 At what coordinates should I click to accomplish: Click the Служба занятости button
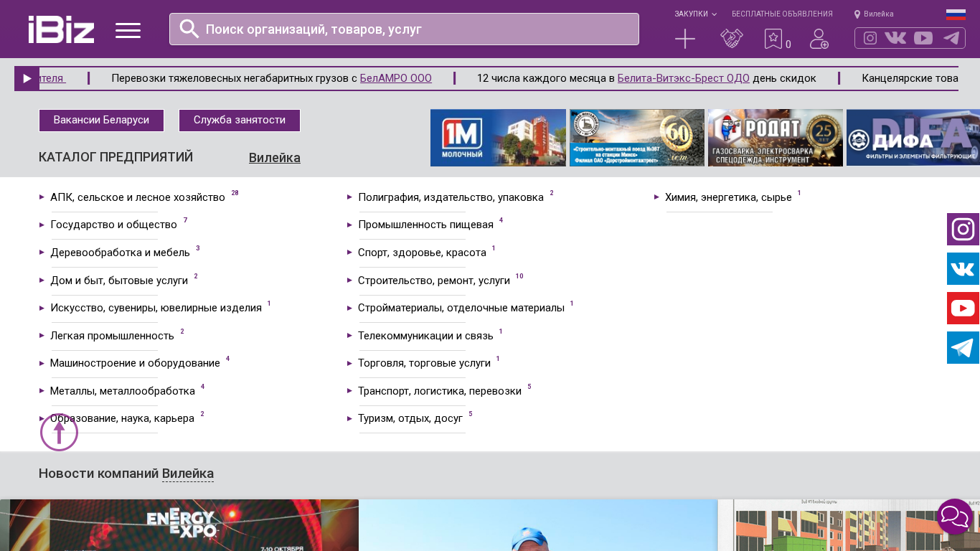click(x=239, y=121)
